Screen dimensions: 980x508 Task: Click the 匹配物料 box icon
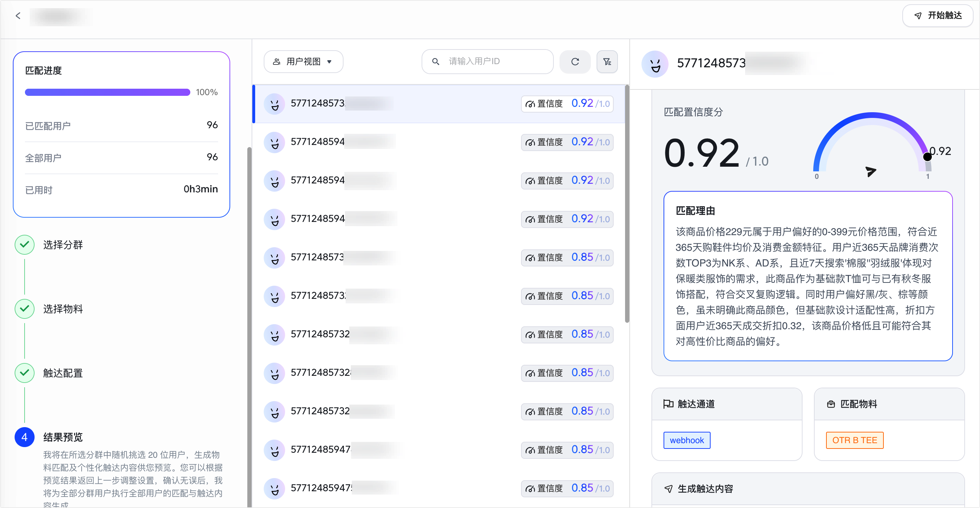pos(831,404)
